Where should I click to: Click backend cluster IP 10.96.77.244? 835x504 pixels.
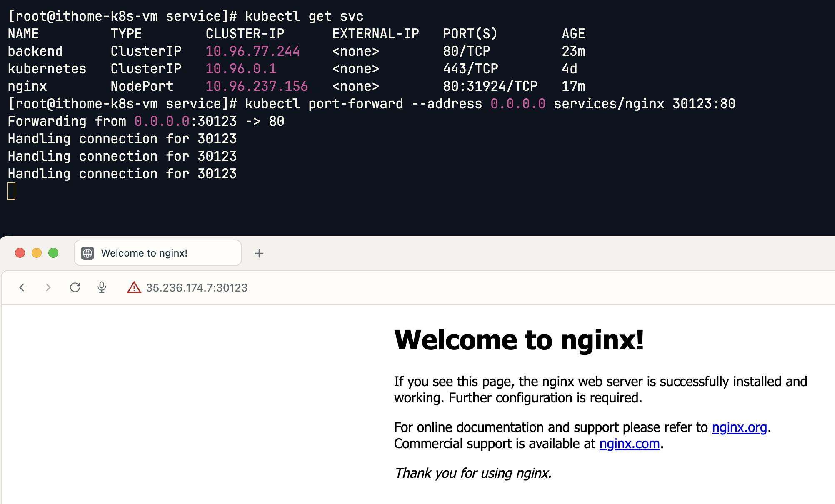(x=252, y=51)
